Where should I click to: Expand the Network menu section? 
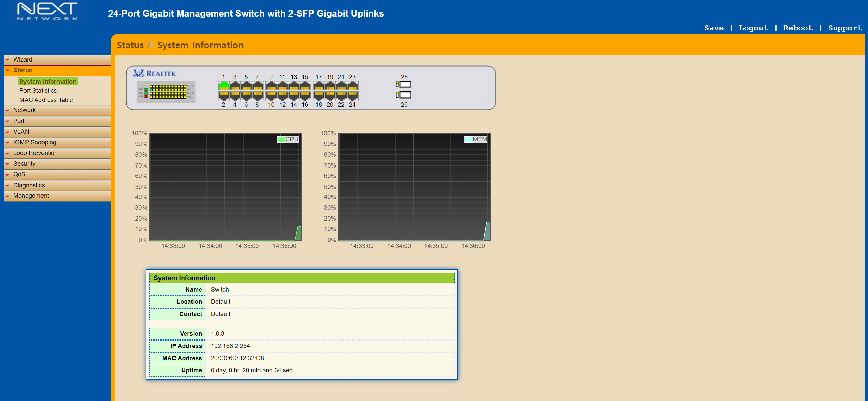[x=24, y=110]
